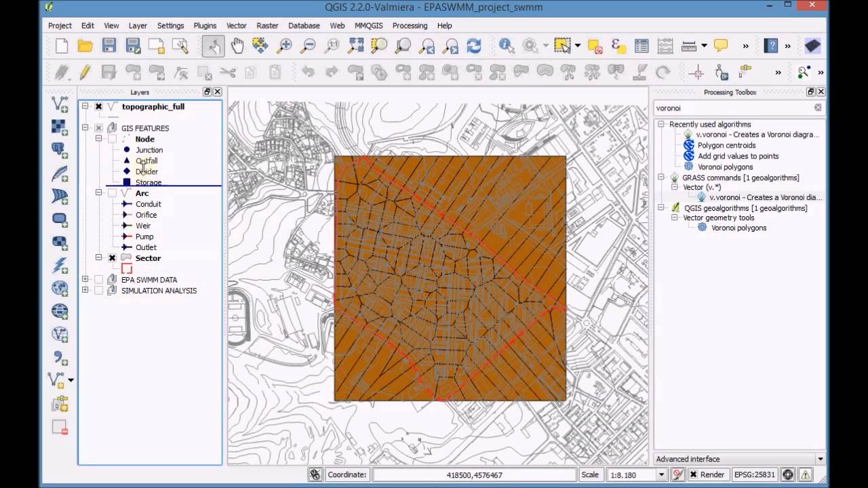Click the EPSG:25831 CRS button
The image size is (868, 488).
pos(754,474)
